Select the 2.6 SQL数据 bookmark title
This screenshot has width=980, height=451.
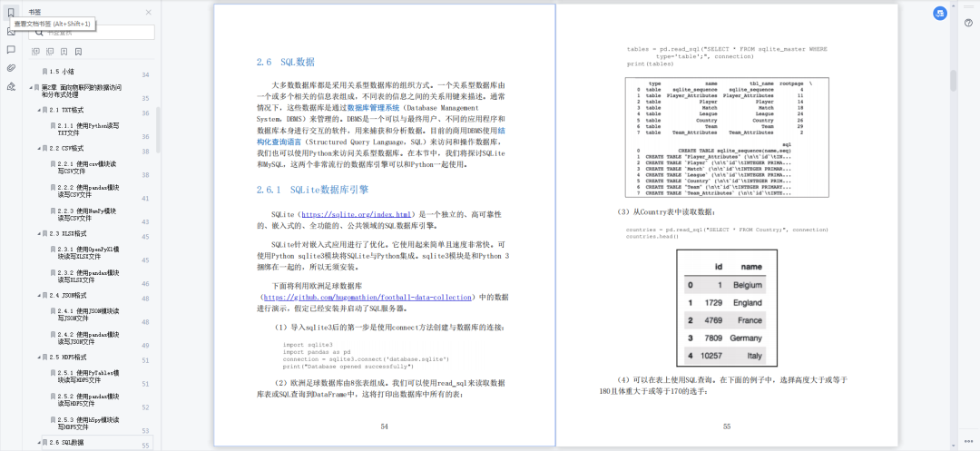(x=66, y=442)
